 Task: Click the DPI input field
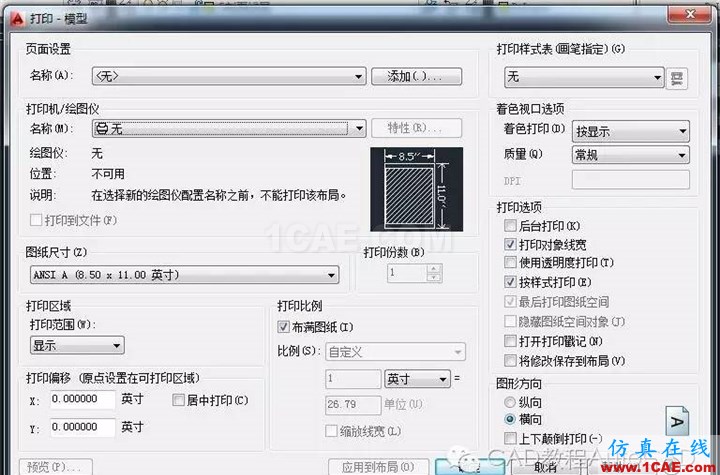[630, 180]
